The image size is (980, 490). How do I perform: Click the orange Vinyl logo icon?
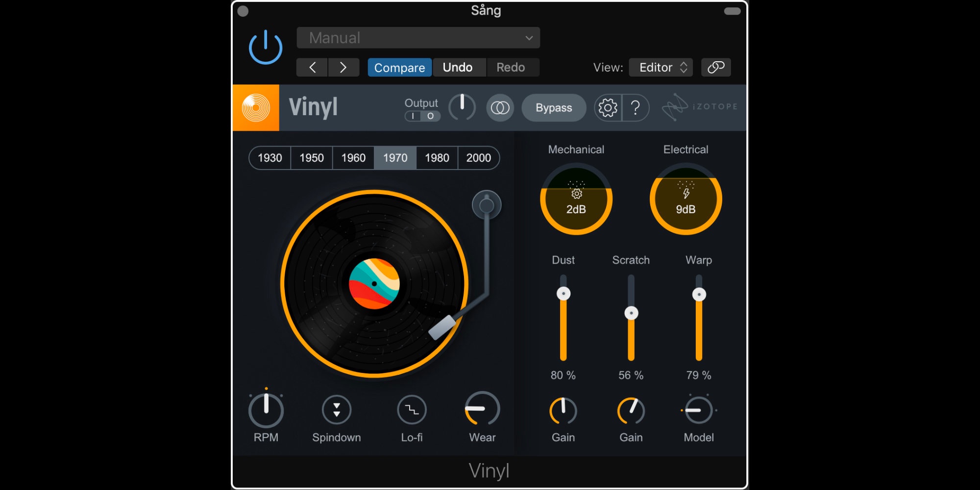click(x=256, y=108)
